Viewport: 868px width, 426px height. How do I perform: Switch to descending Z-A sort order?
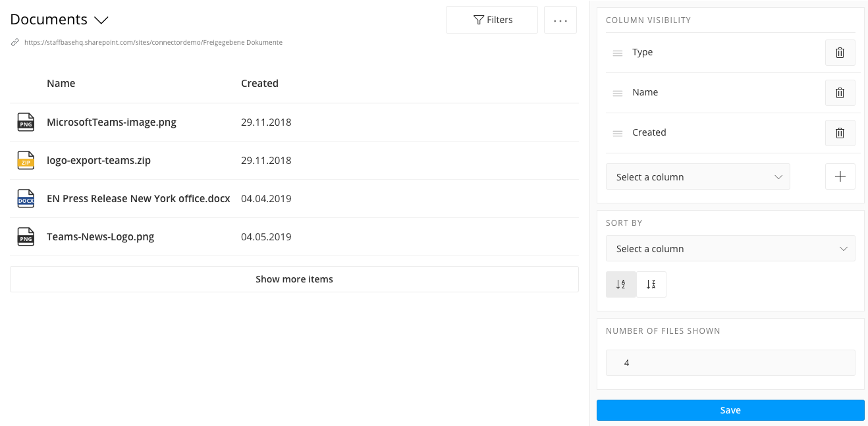651,284
